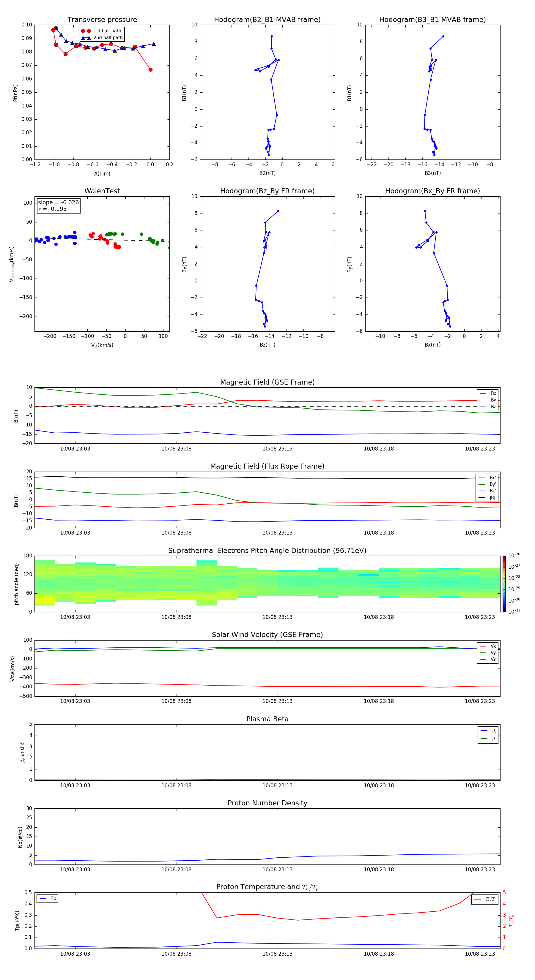
Task: Click the 'V_remaining(km/s)' y-axis label
Action: pos(12,264)
